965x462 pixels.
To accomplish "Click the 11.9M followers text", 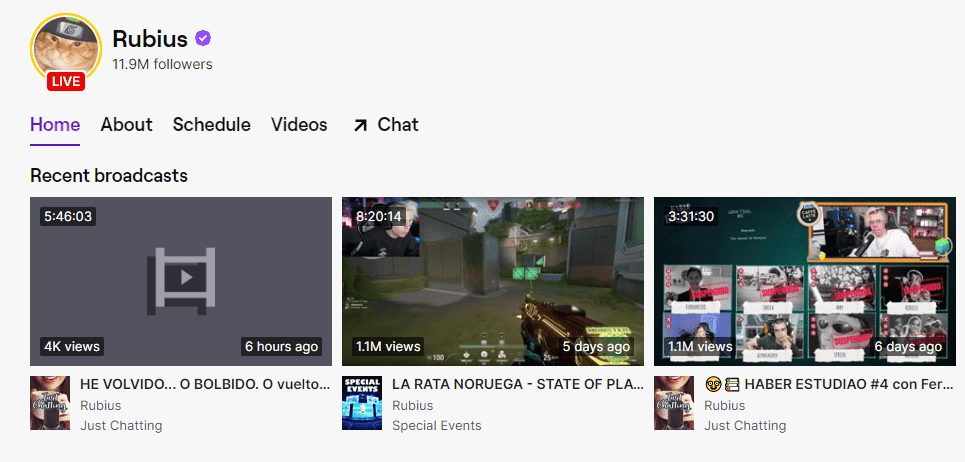I will 162,64.
